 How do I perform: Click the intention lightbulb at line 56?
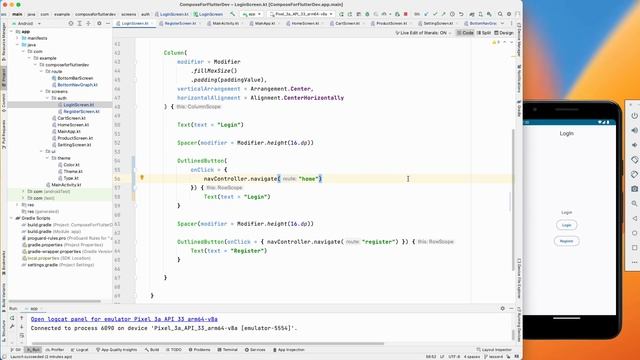pyautogui.click(x=142, y=178)
